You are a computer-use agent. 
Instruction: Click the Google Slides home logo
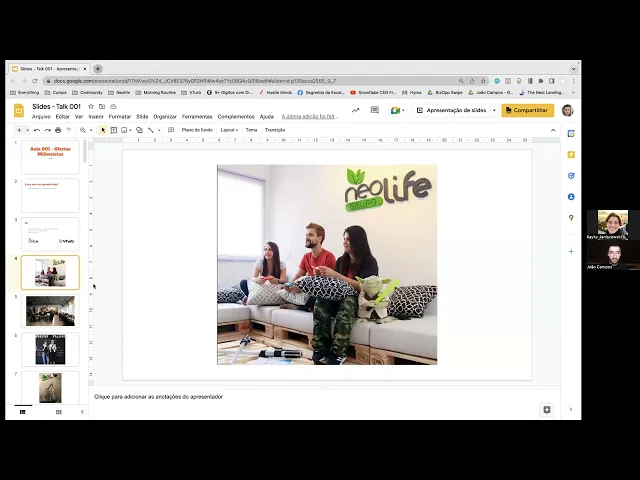pyautogui.click(x=19, y=111)
